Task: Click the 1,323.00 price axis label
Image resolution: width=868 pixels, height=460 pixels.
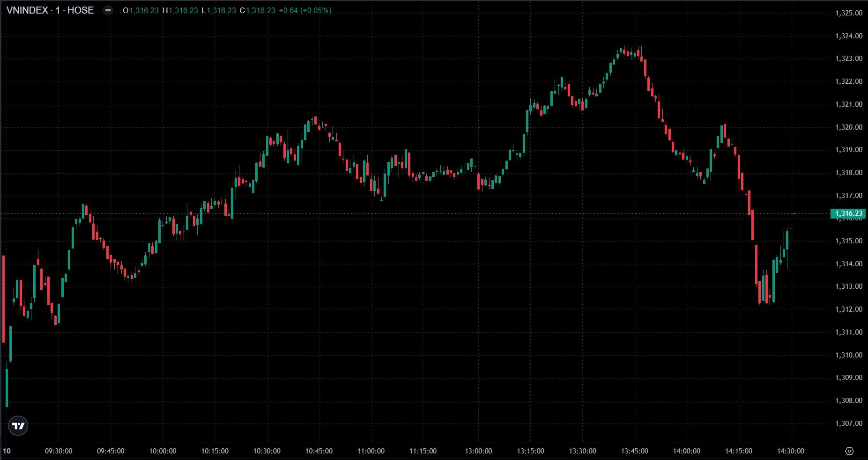Action: pyautogui.click(x=849, y=58)
